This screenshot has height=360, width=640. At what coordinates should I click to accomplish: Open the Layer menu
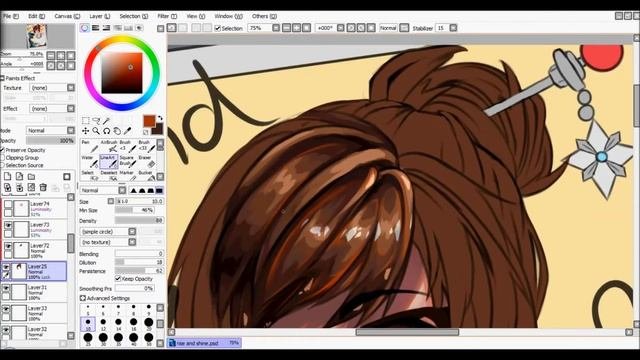[100, 16]
